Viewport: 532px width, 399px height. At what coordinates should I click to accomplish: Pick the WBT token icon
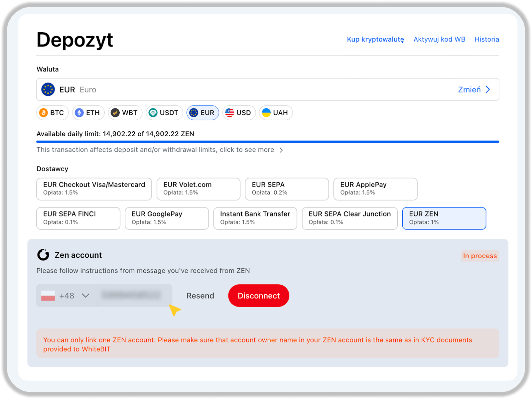point(115,113)
